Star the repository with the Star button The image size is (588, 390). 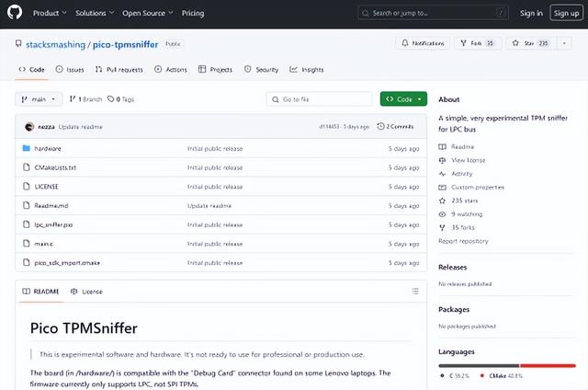pos(531,43)
